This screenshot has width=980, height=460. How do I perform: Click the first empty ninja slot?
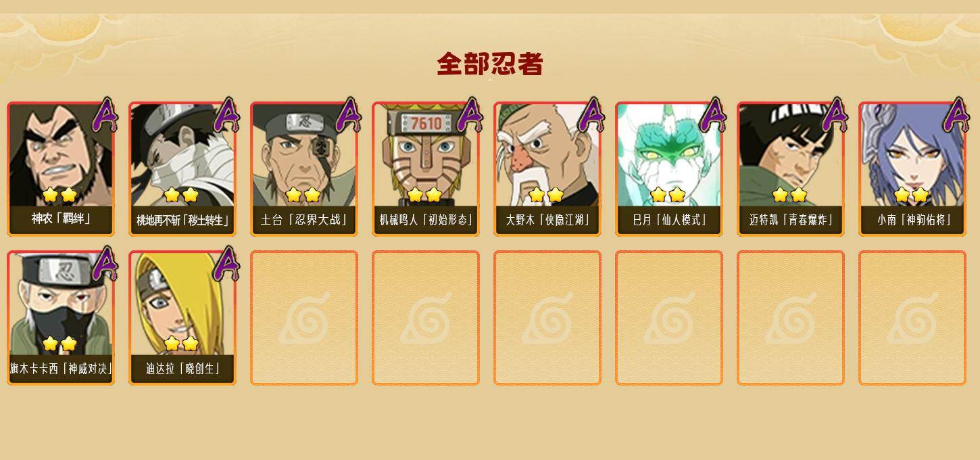pyautogui.click(x=304, y=318)
